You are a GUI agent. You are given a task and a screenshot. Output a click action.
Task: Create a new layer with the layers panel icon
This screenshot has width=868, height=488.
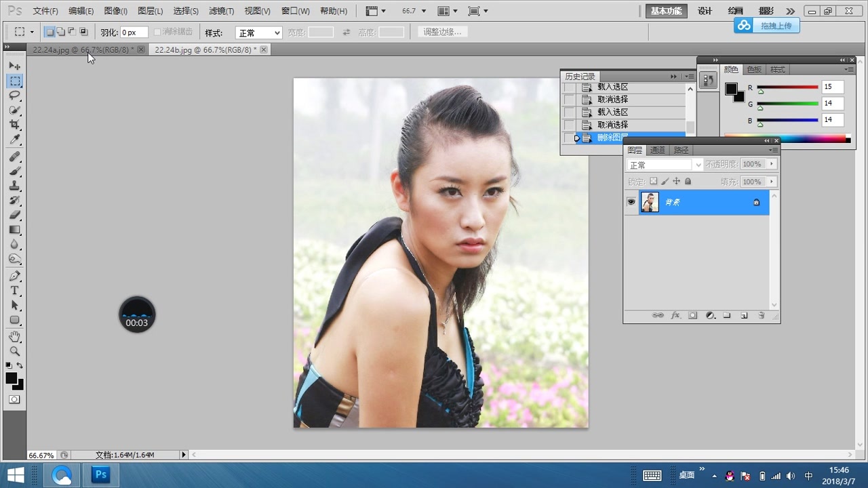744,316
